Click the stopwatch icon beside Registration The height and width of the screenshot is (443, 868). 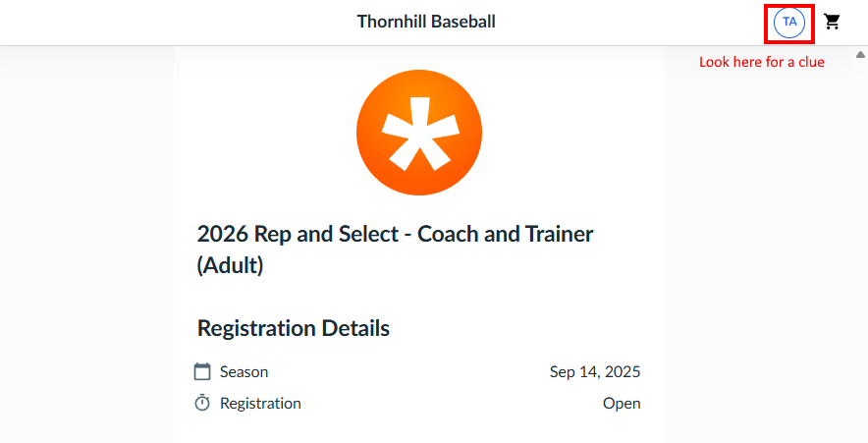(203, 403)
